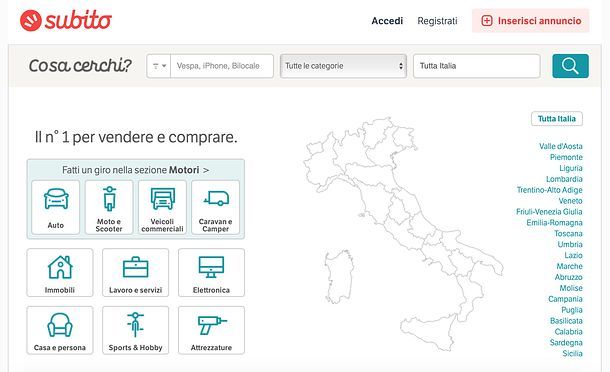Open the Casa e persona category

tap(60, 330)
